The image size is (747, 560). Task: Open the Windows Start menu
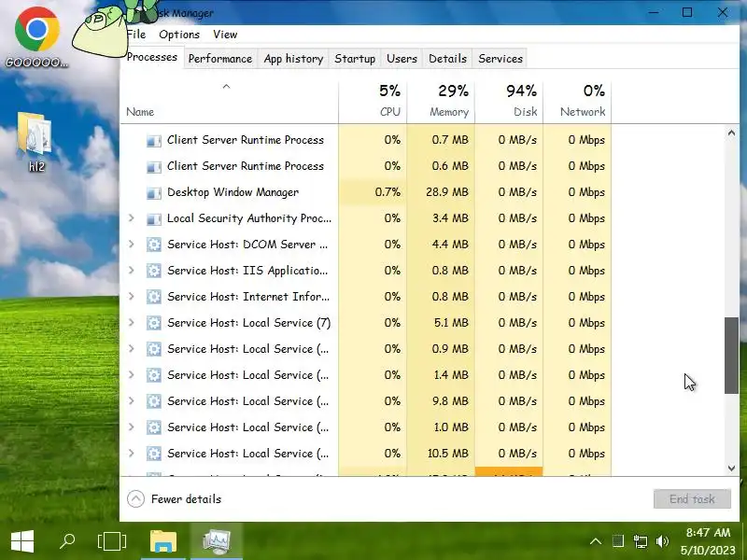pos(21,541)
